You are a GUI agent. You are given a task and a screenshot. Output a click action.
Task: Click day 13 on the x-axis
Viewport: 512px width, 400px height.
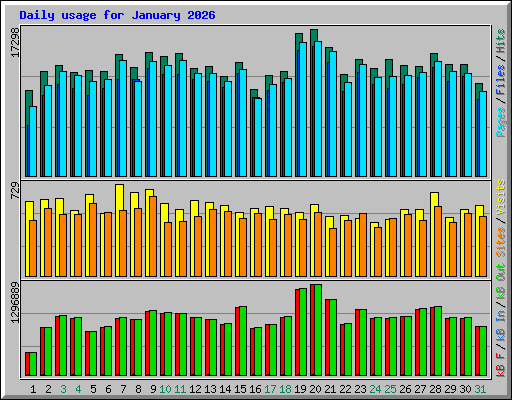click(210, 389)
